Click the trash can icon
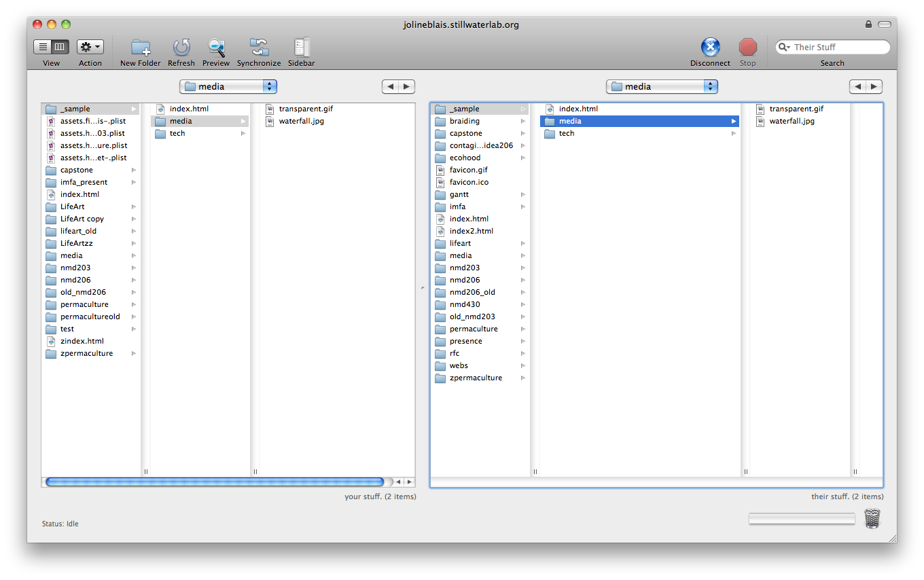The height and width of the screenshot is (580, 924). (872, 519)
